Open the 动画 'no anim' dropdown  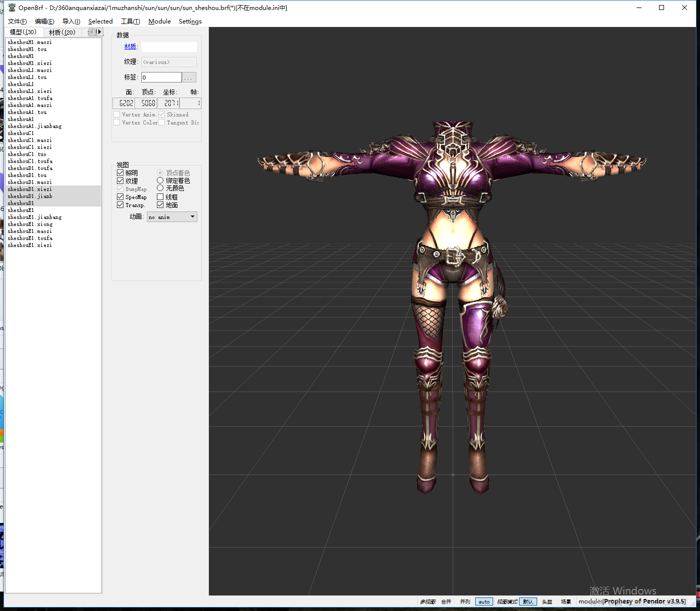pos(172,217)
